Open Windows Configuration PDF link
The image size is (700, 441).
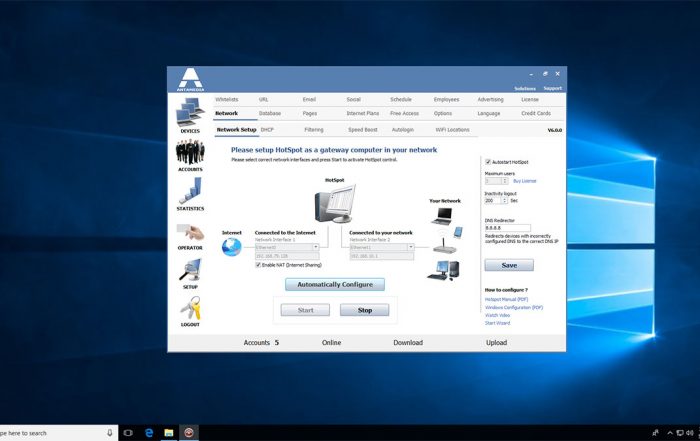coord(514,308)
